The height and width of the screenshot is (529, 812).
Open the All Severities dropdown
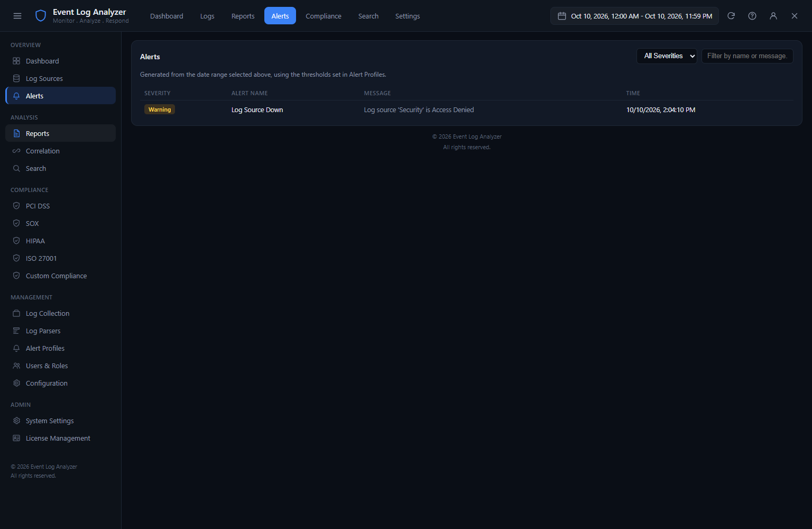pos(667,56)
